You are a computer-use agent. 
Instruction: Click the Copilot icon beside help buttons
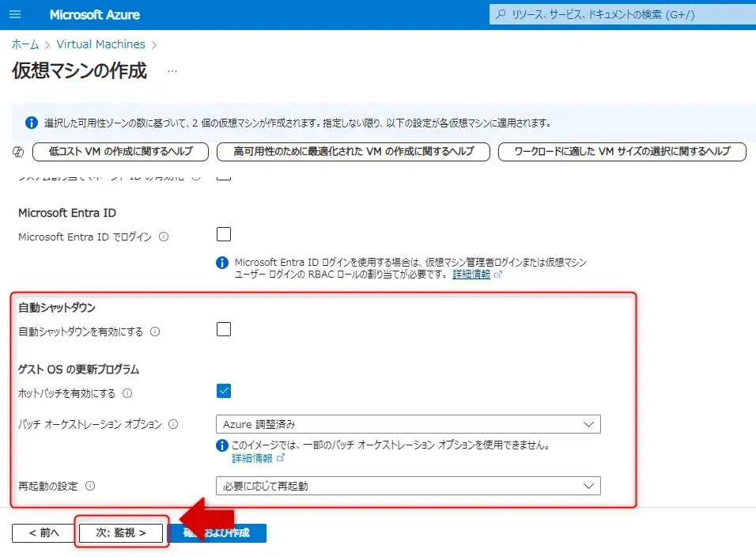click(19, 151)
